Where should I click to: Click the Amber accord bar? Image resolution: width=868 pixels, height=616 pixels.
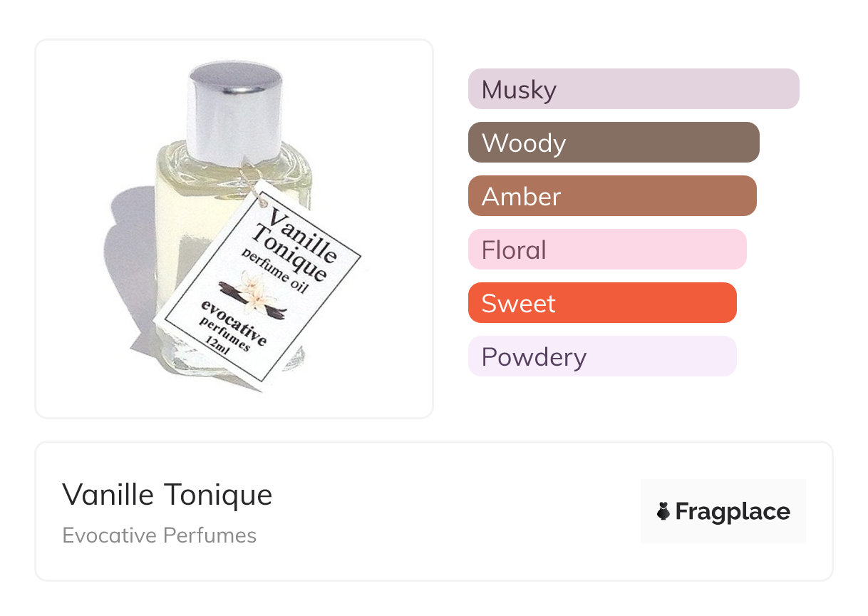pyautogui.click(x=611, y=196)
